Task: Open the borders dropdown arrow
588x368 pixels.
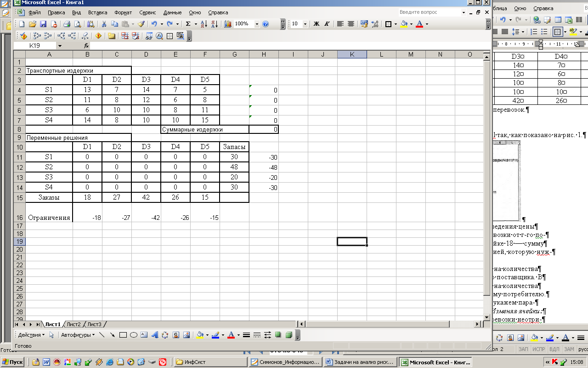Action: [x=395, y=24]
